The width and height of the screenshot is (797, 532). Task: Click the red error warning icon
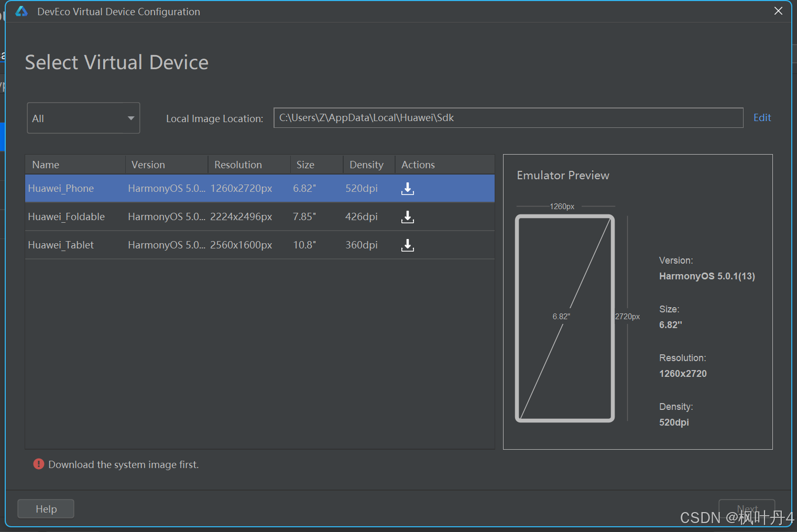(39, 464)
